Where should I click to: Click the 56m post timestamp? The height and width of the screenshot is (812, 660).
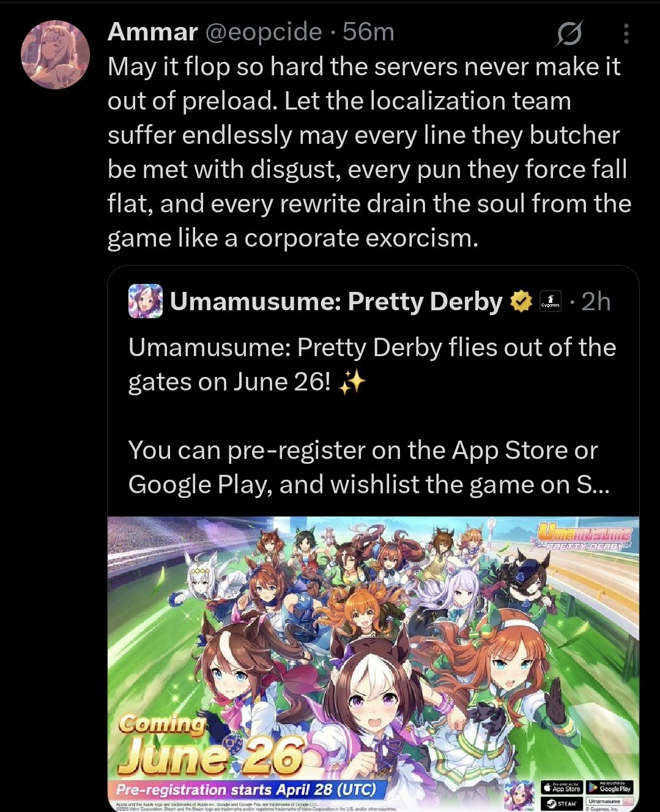point(368,32)
